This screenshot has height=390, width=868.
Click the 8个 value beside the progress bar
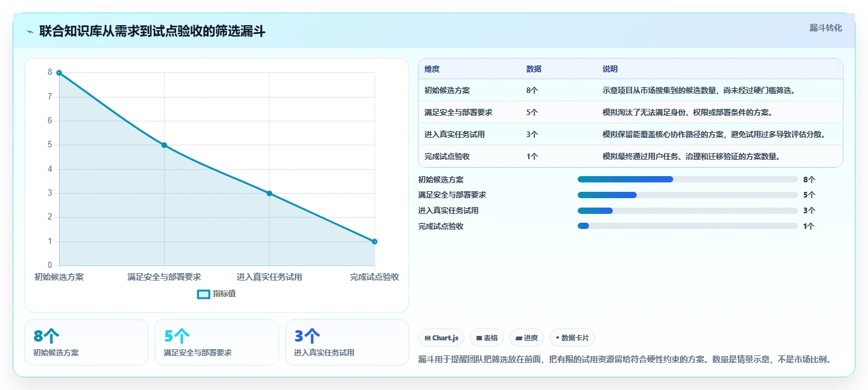(809, 180)
